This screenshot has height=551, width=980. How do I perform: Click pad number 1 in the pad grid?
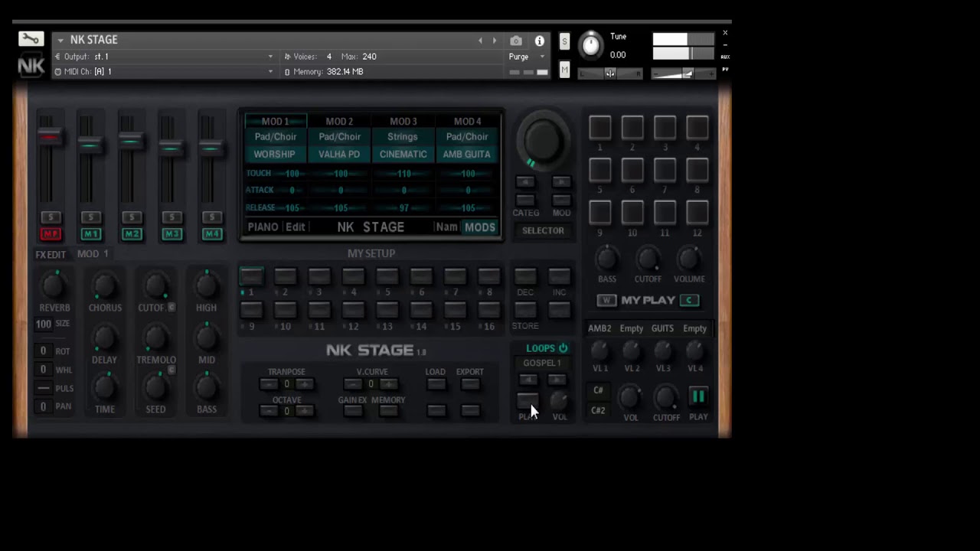[x=599, y=128]
